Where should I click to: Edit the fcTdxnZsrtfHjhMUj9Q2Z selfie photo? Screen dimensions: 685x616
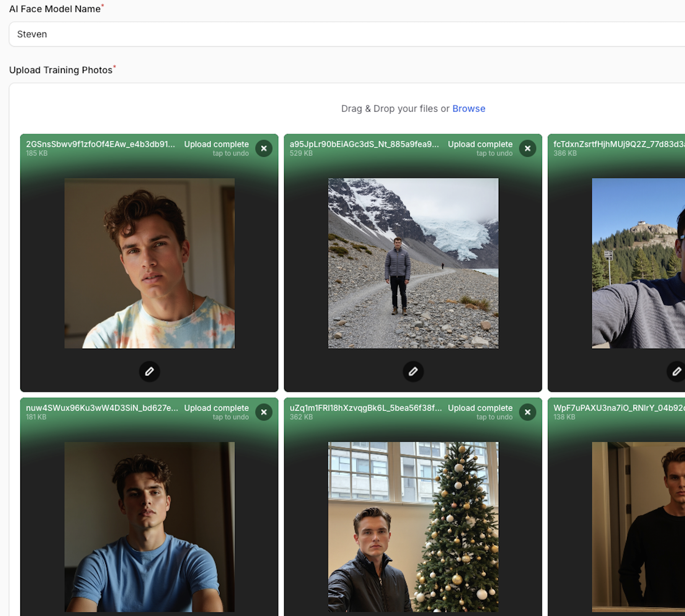(676, 371)
